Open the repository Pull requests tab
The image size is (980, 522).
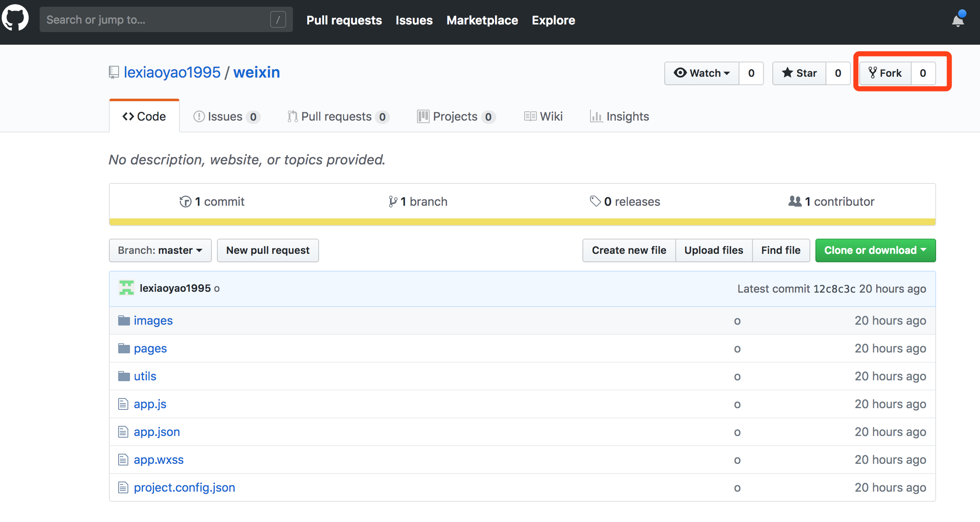[338, 116]
